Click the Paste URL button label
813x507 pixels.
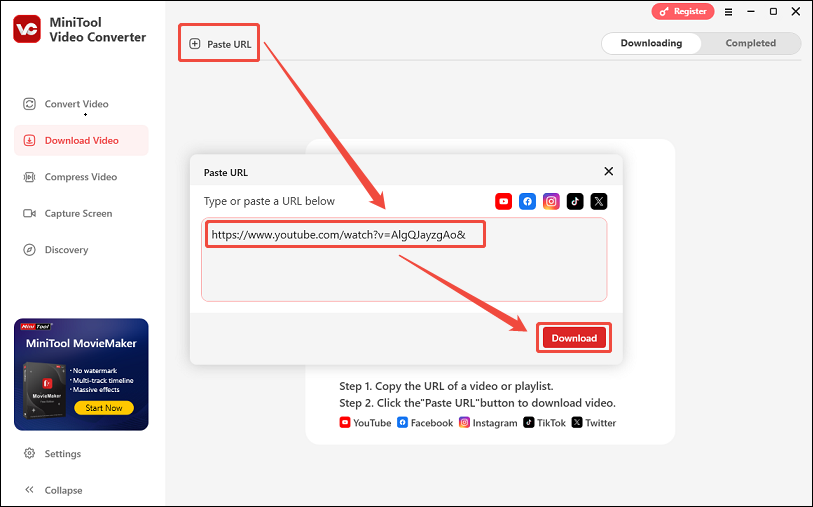click(x=229, y=45)
